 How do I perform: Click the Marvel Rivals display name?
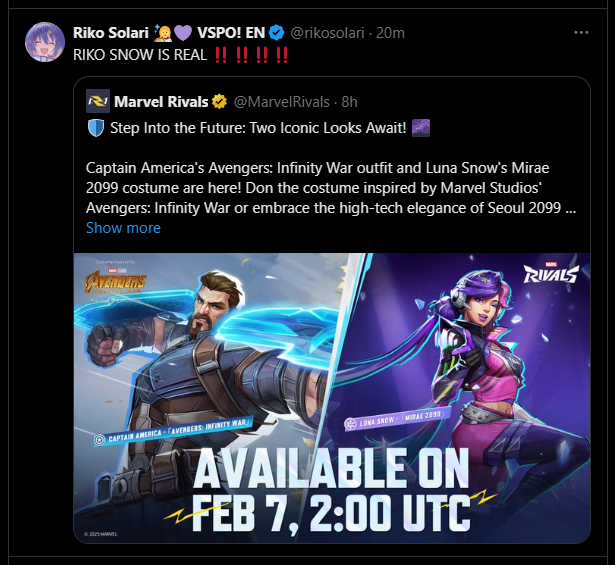coord(161,102)
